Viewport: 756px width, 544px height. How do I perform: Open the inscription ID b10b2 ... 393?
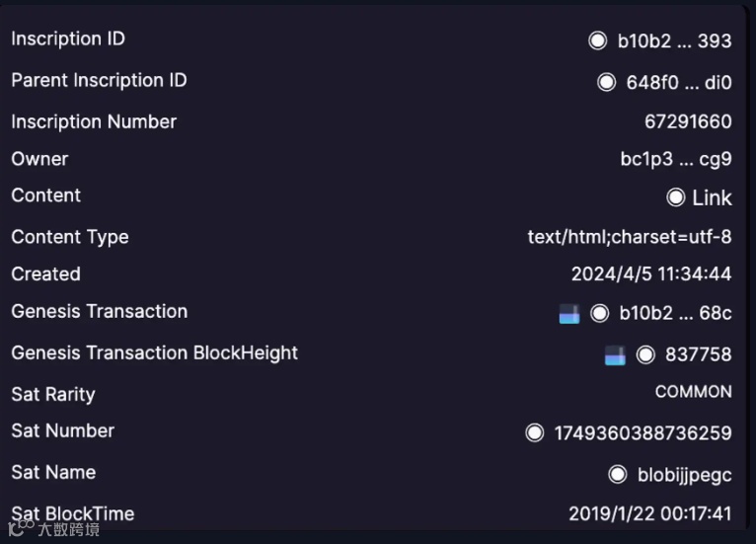(x=674, y=41)
